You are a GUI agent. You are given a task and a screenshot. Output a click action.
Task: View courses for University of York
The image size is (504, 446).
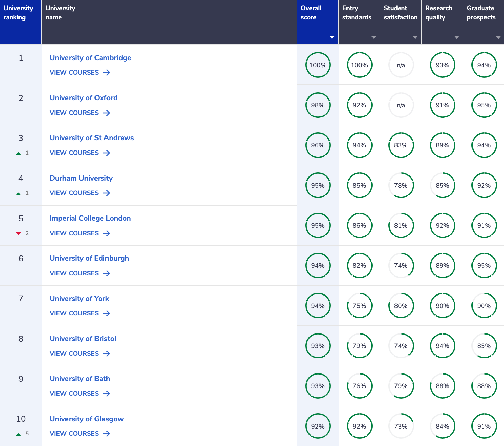[80, 313]
